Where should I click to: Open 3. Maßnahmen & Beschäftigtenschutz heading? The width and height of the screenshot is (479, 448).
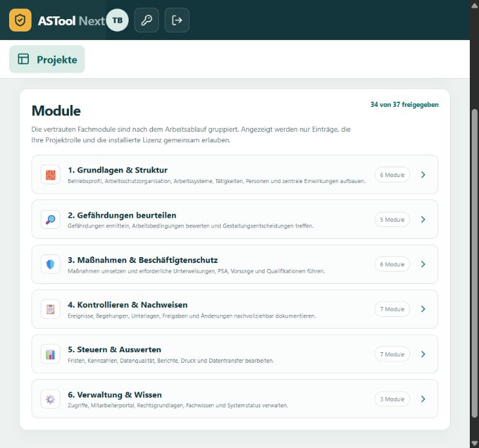tap(142, 260)
